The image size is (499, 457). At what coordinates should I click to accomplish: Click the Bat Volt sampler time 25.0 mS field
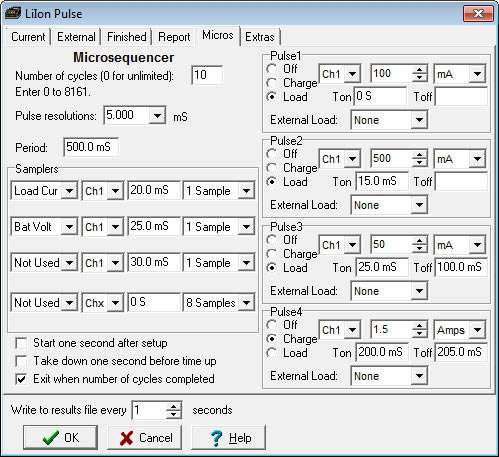pos(154,227)
